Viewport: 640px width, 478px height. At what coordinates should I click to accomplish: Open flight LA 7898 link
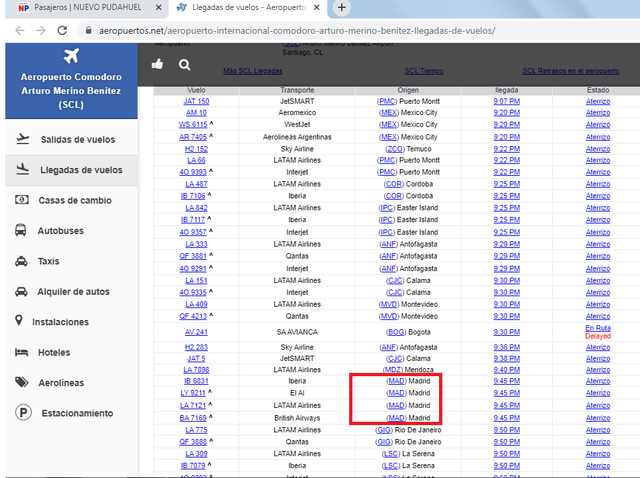(x=196, y=370)
